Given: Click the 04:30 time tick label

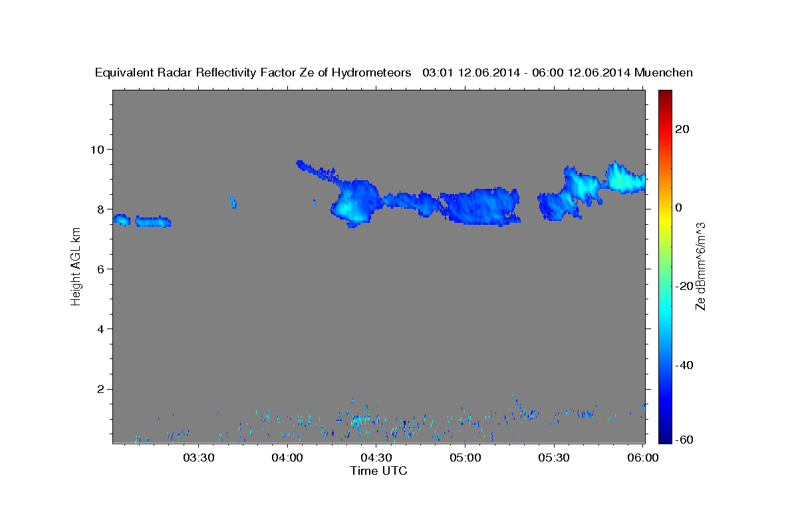Looking at the screenshot, I should click(376, 458).
